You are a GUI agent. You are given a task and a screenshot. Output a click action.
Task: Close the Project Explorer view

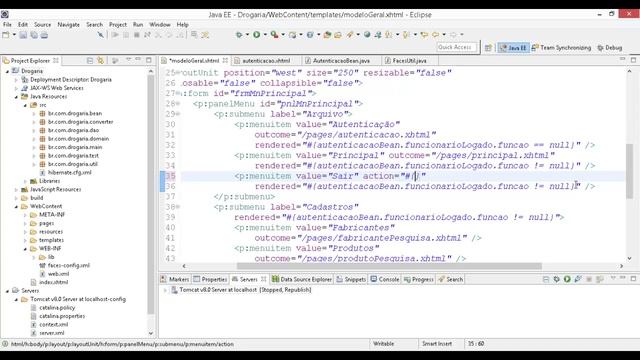tap(56, 60)
